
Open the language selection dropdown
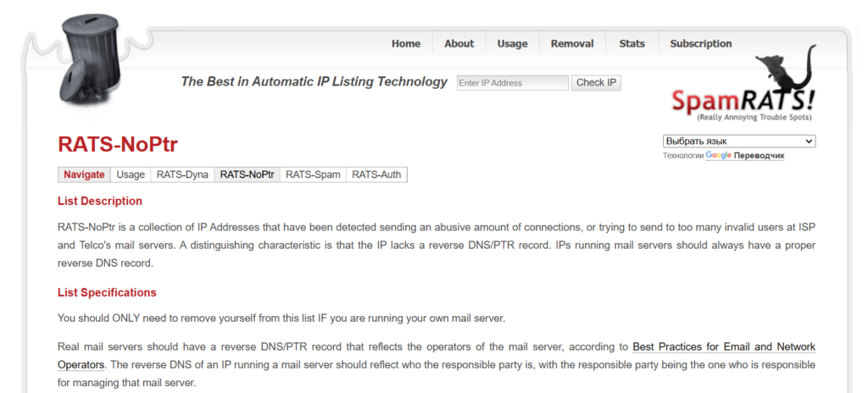[x=738, y=141]
